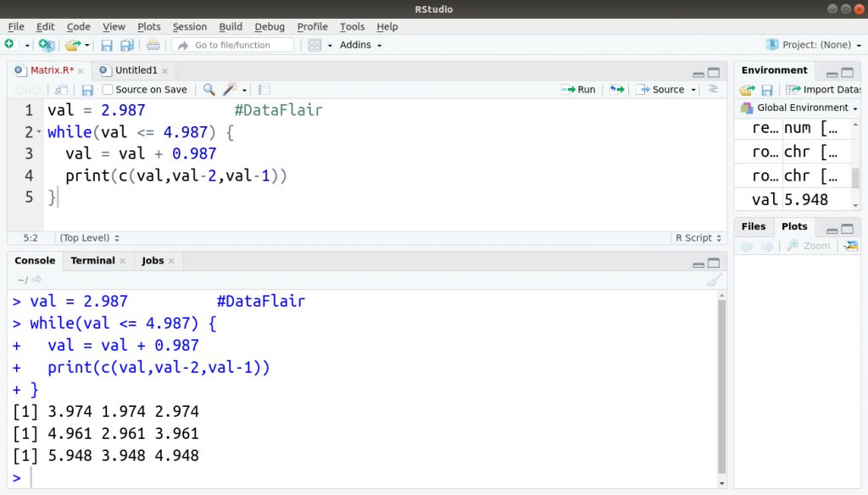Open workspace panes layout icon
The width and height of the screenshot is (868, 495).
314,45
